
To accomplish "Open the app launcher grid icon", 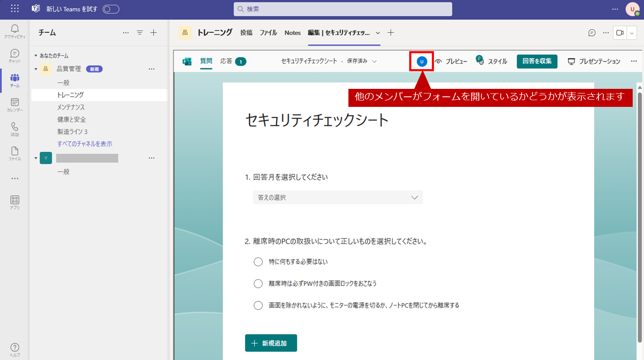I will [15, 9].
